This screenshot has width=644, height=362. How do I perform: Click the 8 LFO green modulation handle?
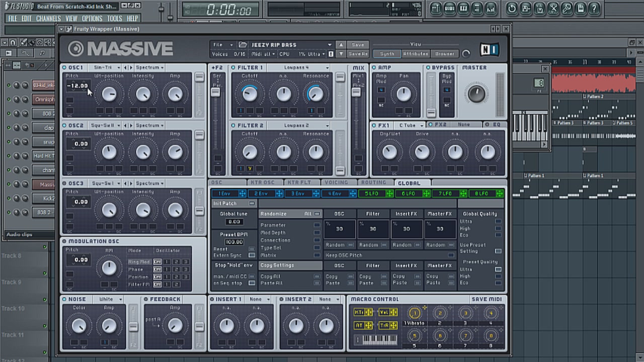click(500, 194)
